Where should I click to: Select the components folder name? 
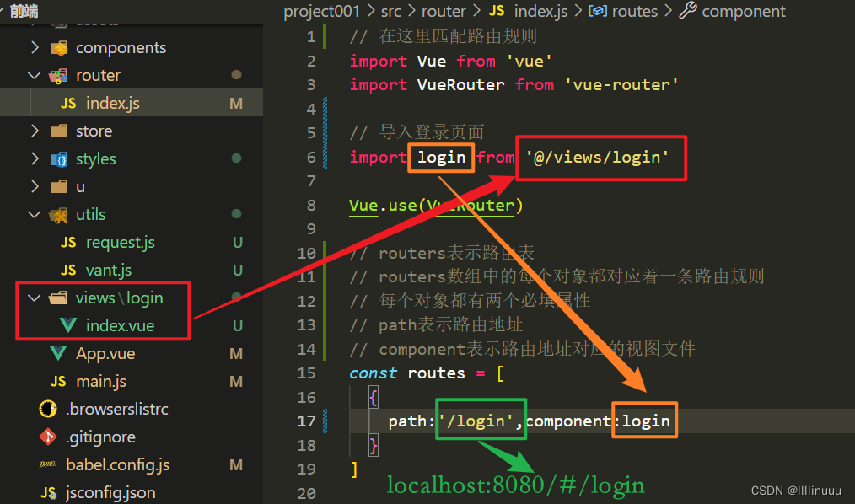coord(121,48)
